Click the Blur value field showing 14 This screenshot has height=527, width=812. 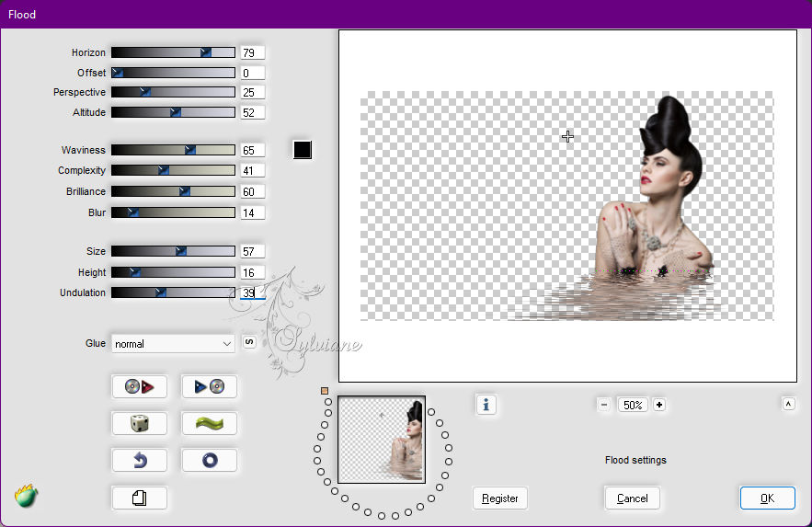point(253,212)
